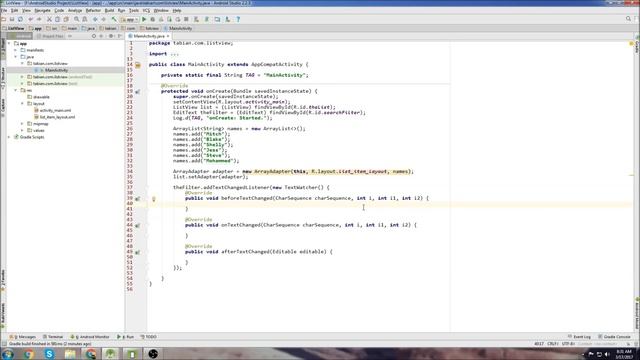Click the scroll-from-source target icon in project panel
Image resolution: width=640 pixels, height=360 pixels.
point(93,36)
